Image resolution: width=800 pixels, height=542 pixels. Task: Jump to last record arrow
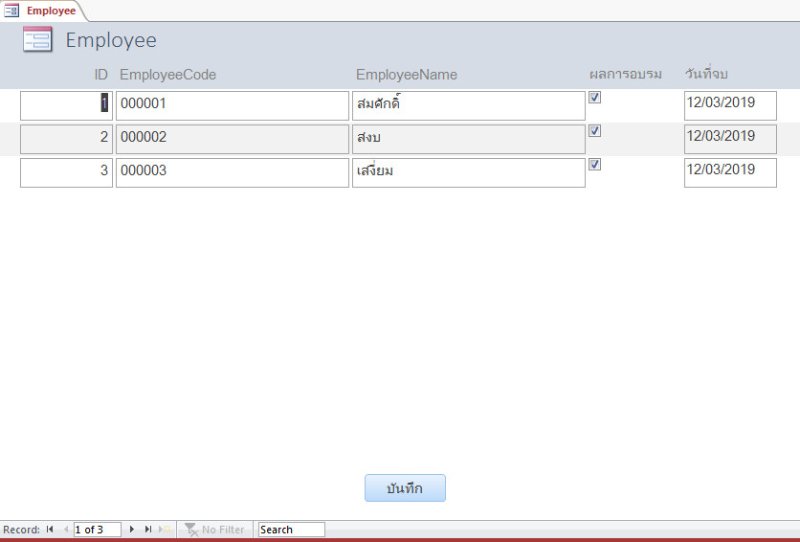148,530
